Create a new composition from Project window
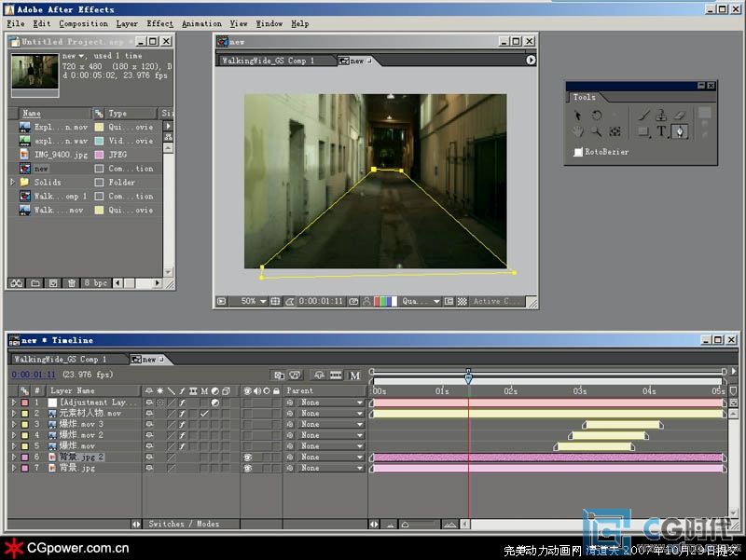The image size is (746, 560). point(53,283)
